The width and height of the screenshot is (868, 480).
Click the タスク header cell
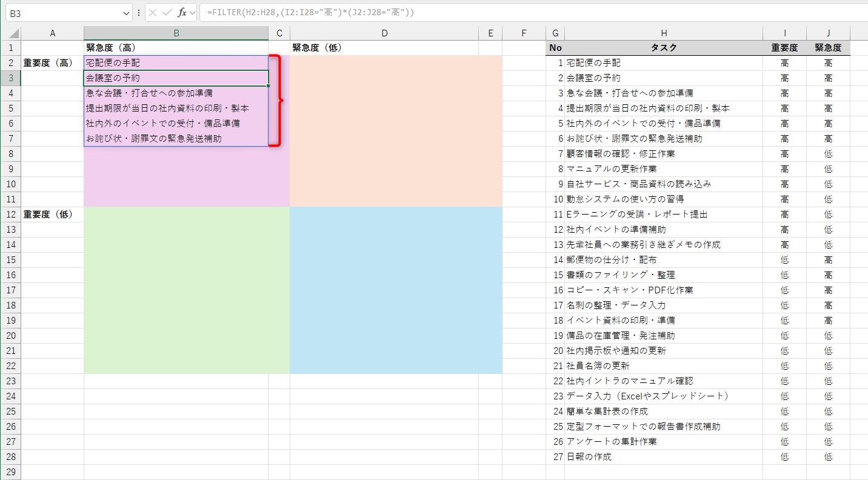(x=664, y=48)
